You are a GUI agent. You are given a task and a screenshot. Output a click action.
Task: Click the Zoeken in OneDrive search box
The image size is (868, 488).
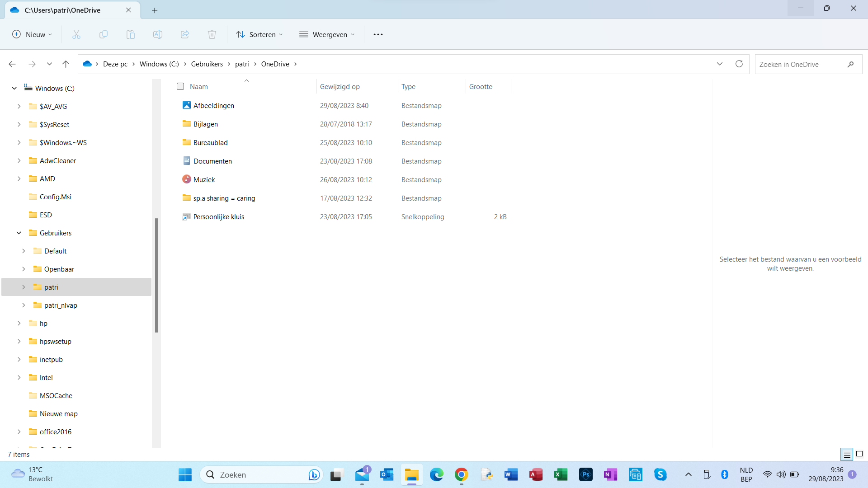800,64
